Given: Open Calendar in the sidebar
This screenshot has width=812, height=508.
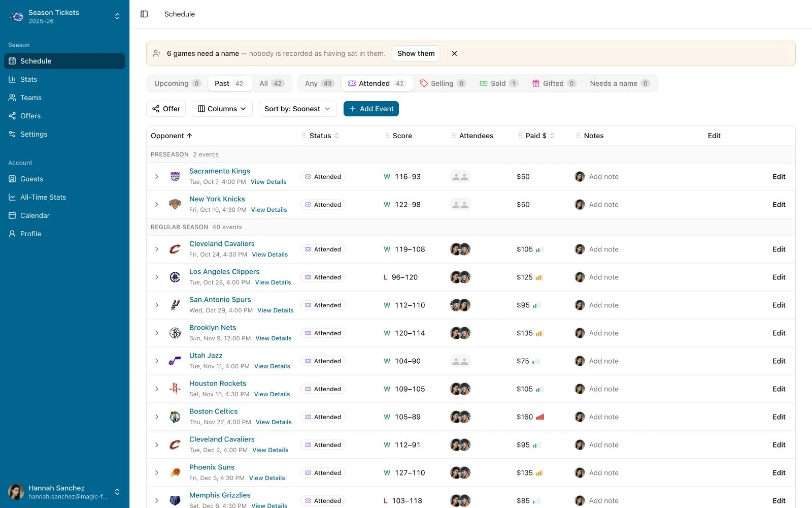Looking at the screenshot, I should click(x=65, y=215).
